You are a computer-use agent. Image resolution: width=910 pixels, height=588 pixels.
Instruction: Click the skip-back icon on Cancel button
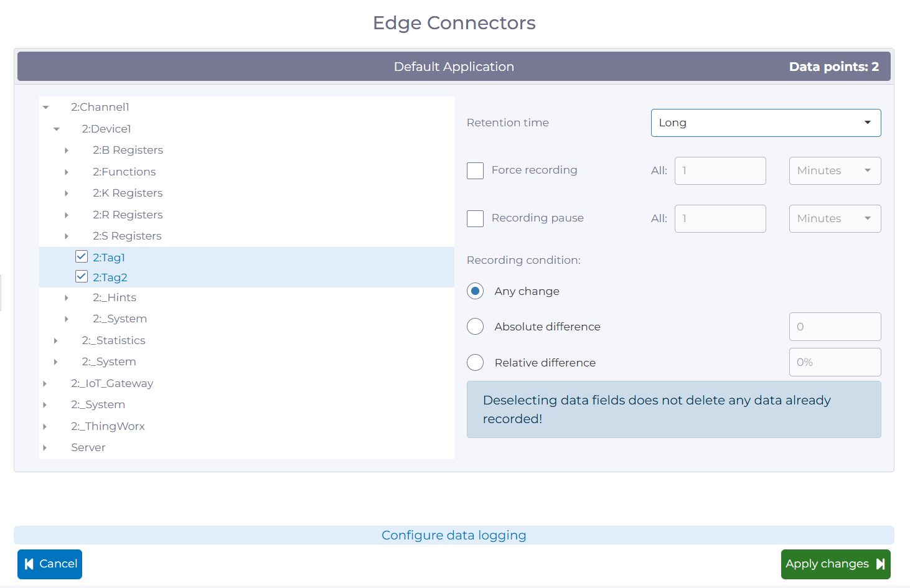point(29,564)
